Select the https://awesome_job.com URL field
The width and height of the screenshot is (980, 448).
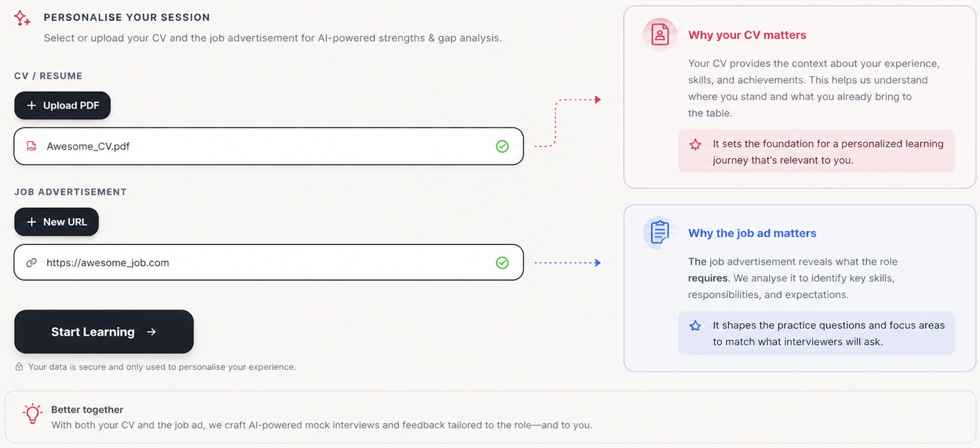point(269,263)
